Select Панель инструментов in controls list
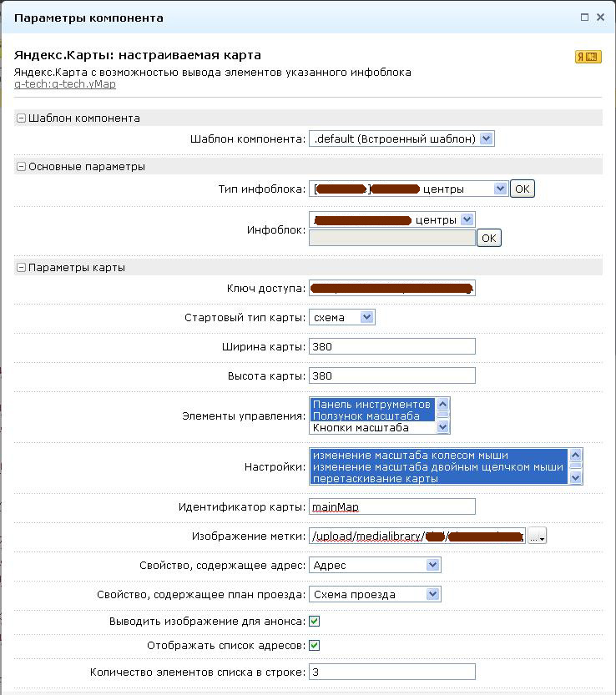616x695 pixels. [372, 404]
